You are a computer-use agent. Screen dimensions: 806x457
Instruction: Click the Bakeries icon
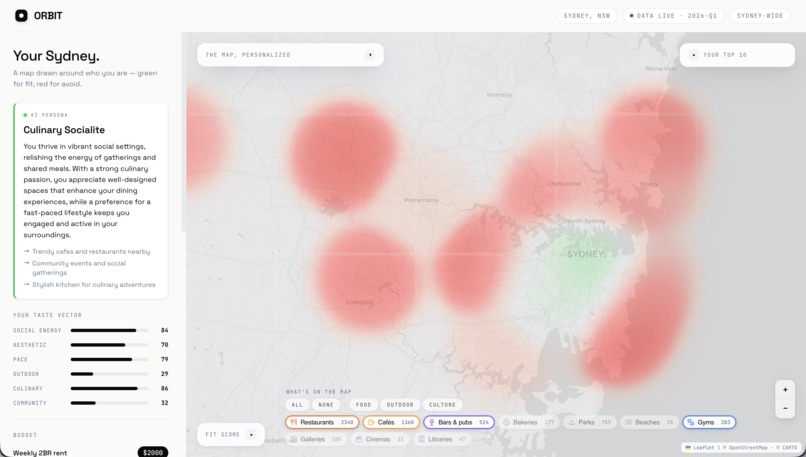pyautogui.click(x=506, y=422)
